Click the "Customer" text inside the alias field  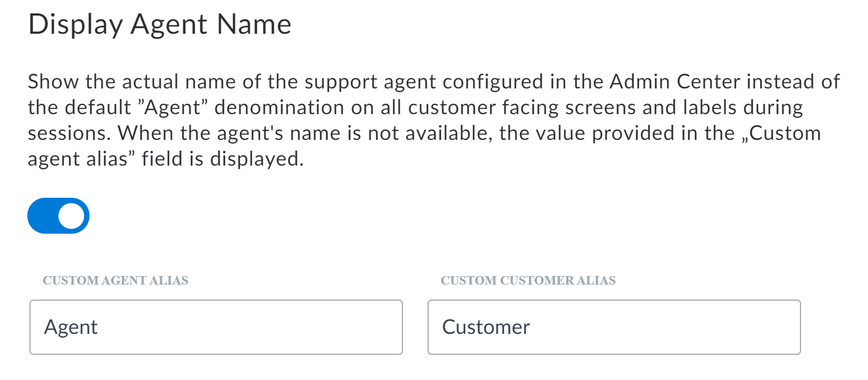[x=486, y=327]
